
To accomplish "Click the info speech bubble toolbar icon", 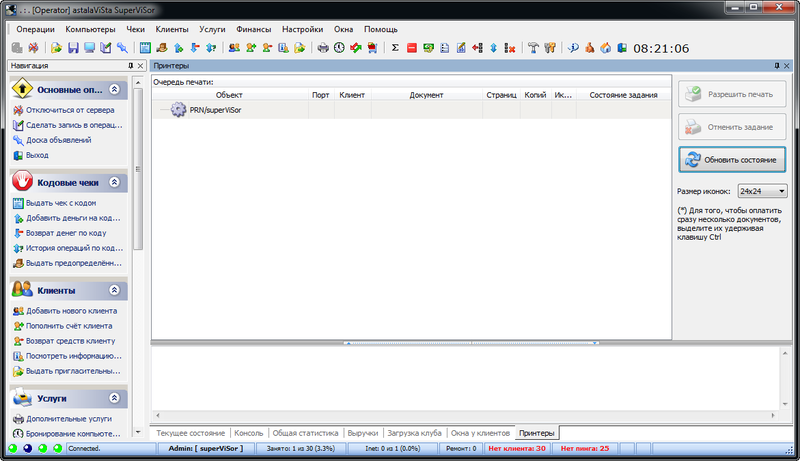I will (x=573, y=48).
